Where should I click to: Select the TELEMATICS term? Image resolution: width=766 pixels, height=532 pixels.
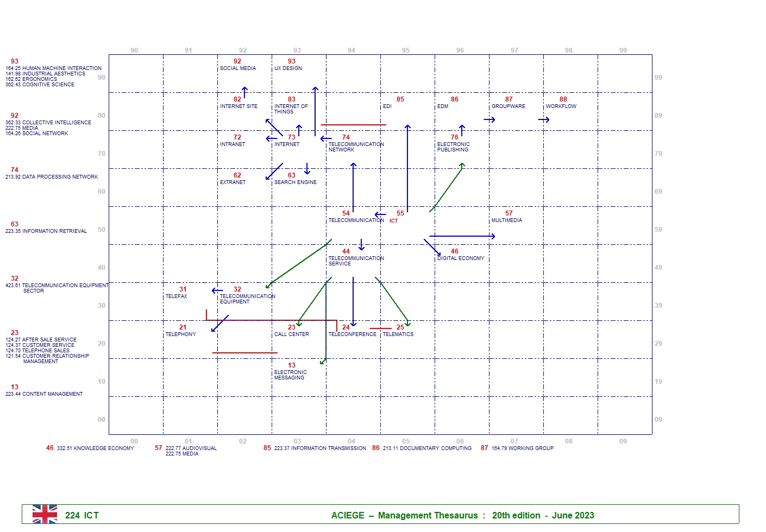(398, 334)
